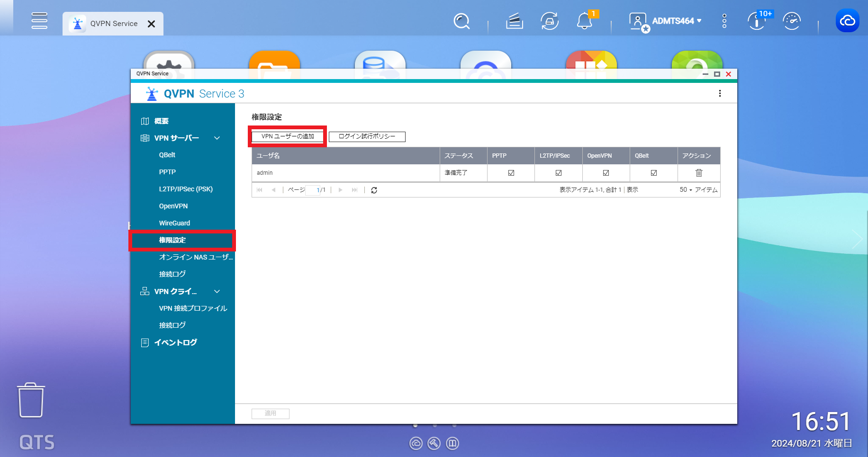Minimize the QVPN Service window
The width and height of the screenshot is (868, 457).
(705, 74)
